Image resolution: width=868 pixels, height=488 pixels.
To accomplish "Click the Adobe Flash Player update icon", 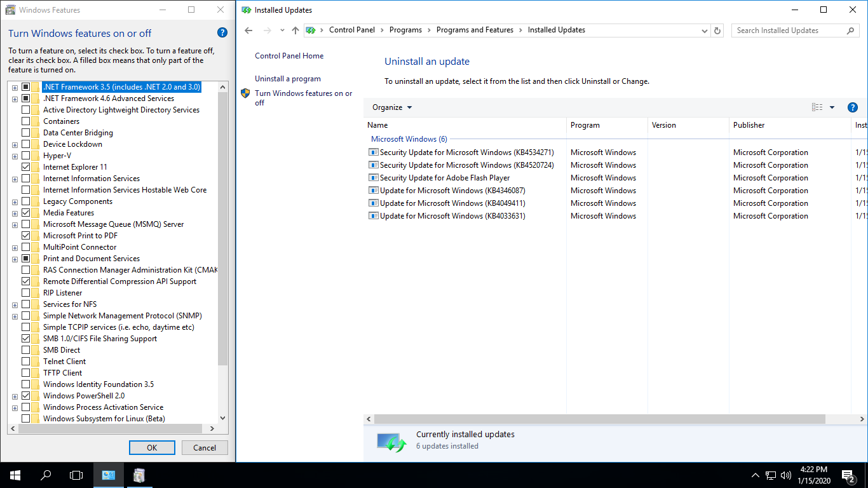I will [x=373, y=178].
